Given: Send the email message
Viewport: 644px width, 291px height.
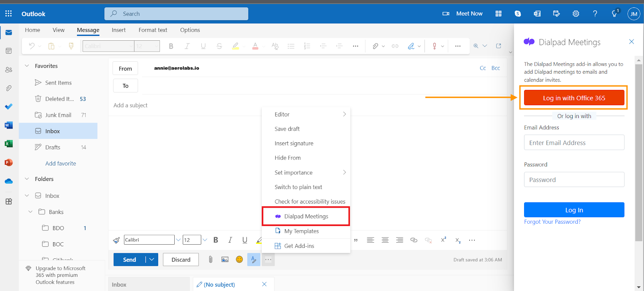Looking at the screenshot, I should click(130, 260).
